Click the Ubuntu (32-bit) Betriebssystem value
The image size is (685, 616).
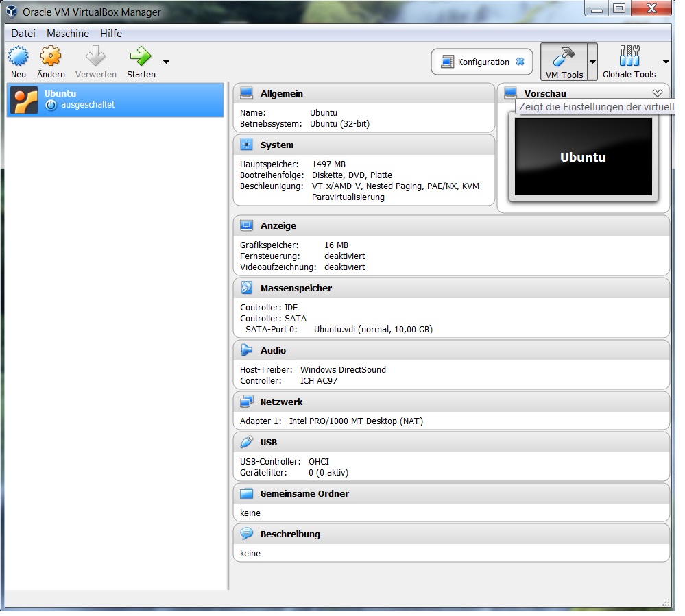point(339,124)
